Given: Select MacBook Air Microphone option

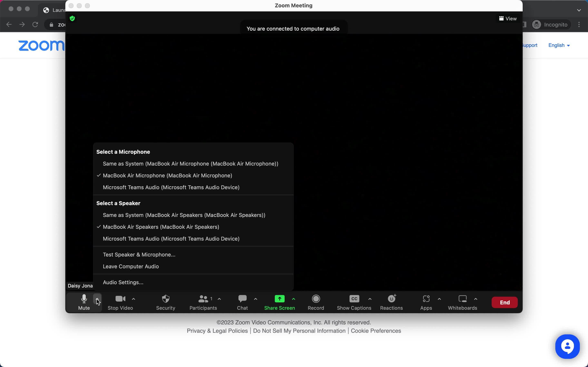Looking at the screenshot, I should (x=167, y=175).
